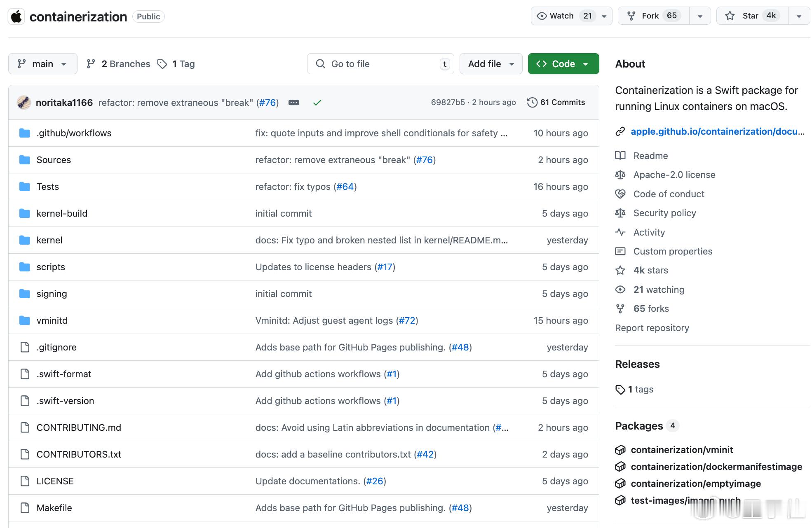The image size is (812, 528).
Task: Open the Fork options dropdown arrow
Action: (x=700, y=16)
